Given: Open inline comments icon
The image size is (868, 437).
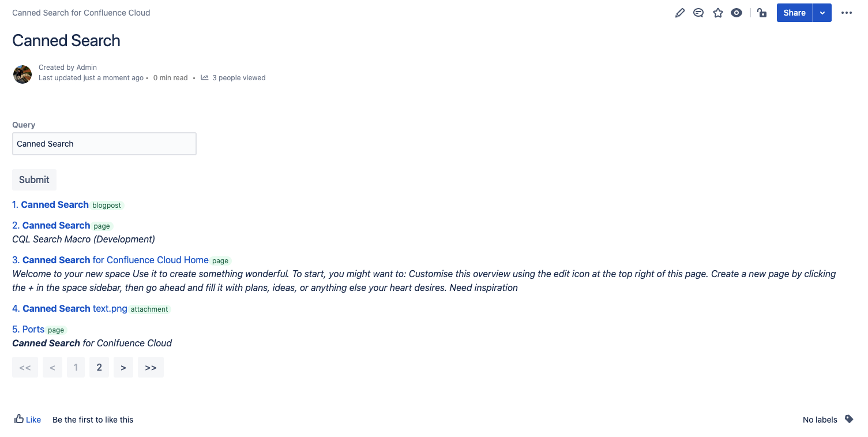Looking at the screenshot, I should [x=698, y=13].
